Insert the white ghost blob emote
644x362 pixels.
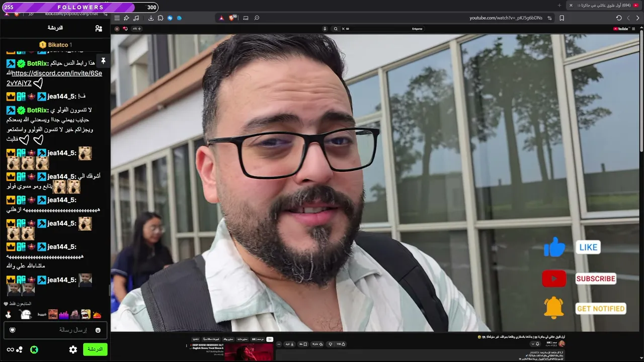(x=25, y=315)
